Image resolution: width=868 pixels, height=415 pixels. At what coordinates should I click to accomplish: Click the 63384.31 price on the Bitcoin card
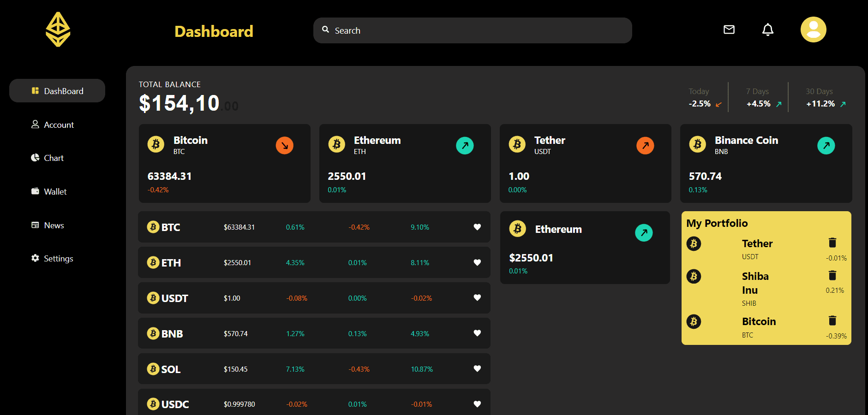(x=169, y=176)
